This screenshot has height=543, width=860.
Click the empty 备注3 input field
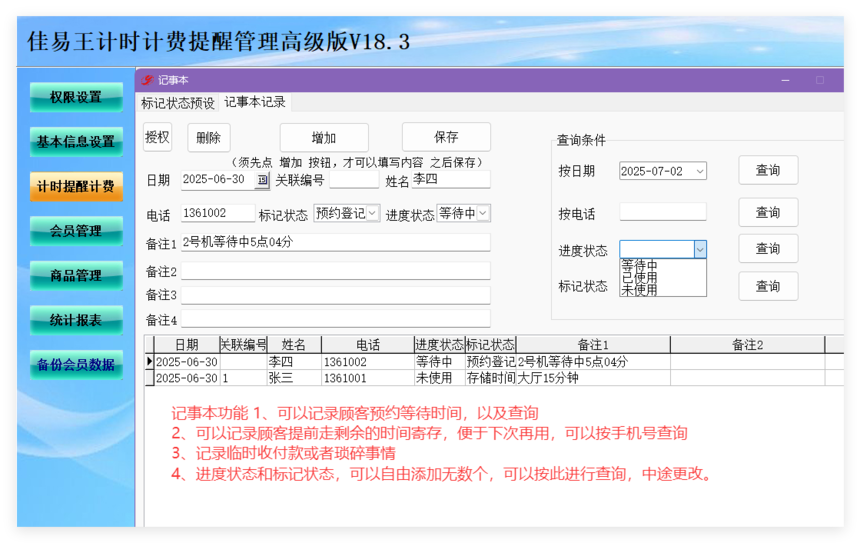click(336, 295)
